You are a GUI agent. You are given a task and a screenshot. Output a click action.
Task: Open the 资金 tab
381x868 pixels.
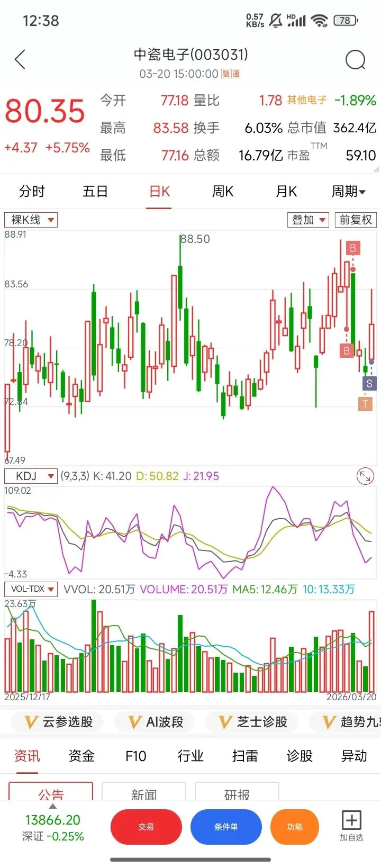[x=81, y=756]
